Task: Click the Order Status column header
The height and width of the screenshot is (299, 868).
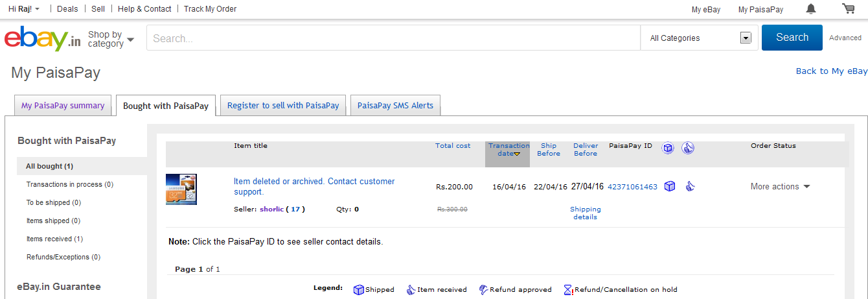Action: (x=773, y=146)
